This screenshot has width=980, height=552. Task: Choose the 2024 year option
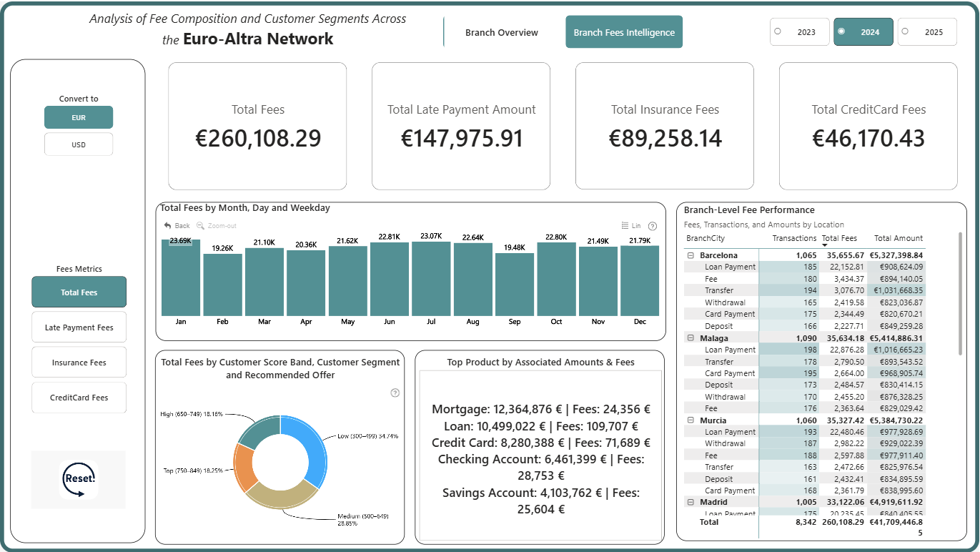coord(863,32)
